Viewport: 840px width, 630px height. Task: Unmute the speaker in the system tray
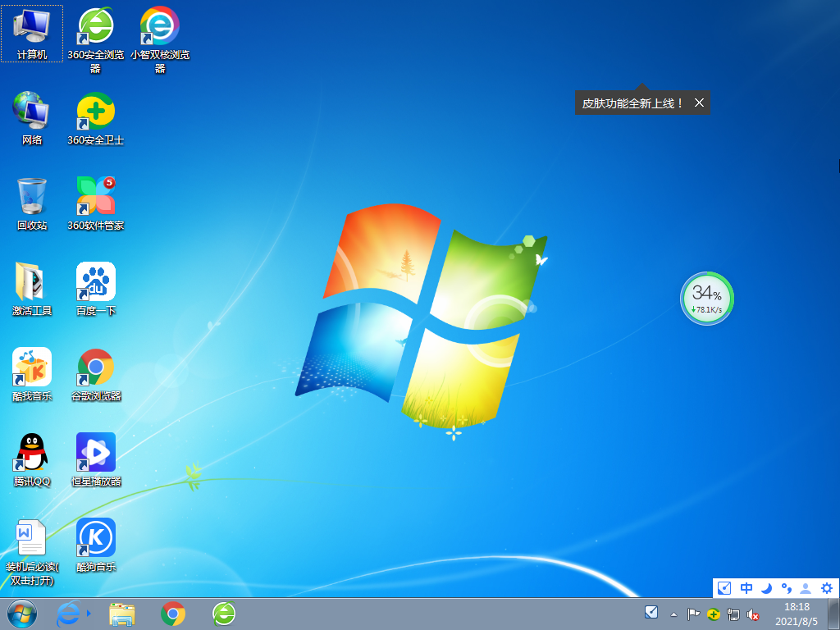(x=754, y=614)
